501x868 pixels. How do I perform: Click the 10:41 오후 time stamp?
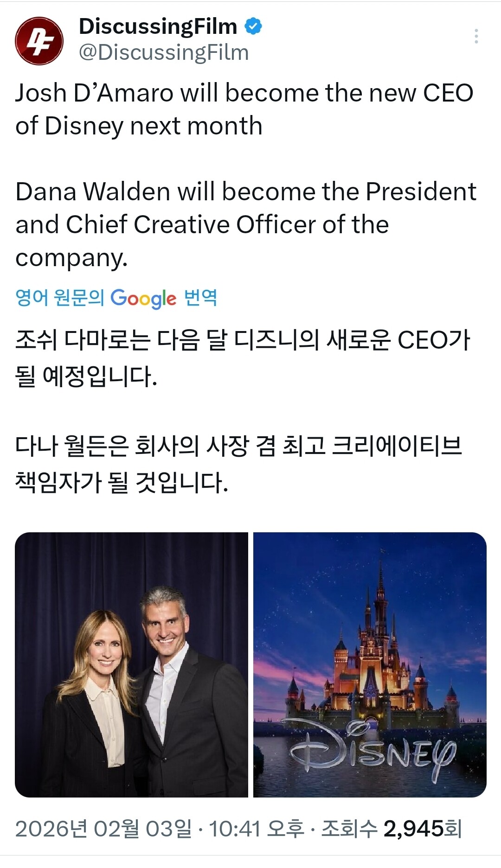pyautogui.click(x=256, y=829)
